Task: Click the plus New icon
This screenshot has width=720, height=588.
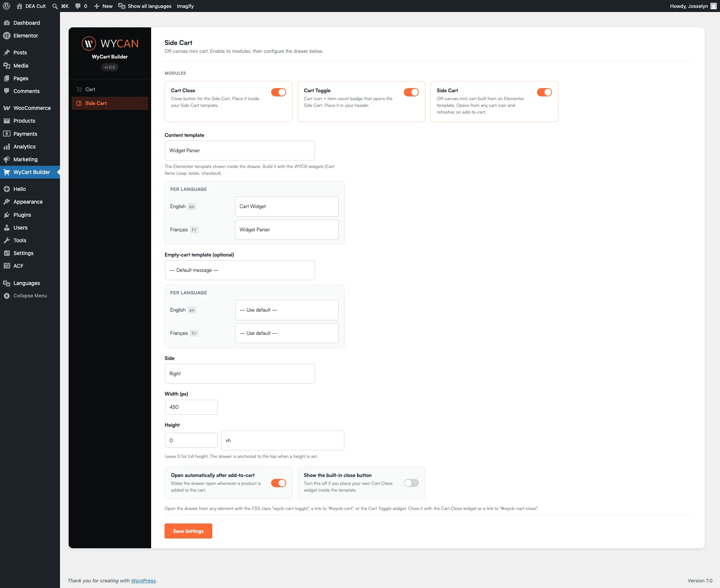Action: click(x=96, y=6)
